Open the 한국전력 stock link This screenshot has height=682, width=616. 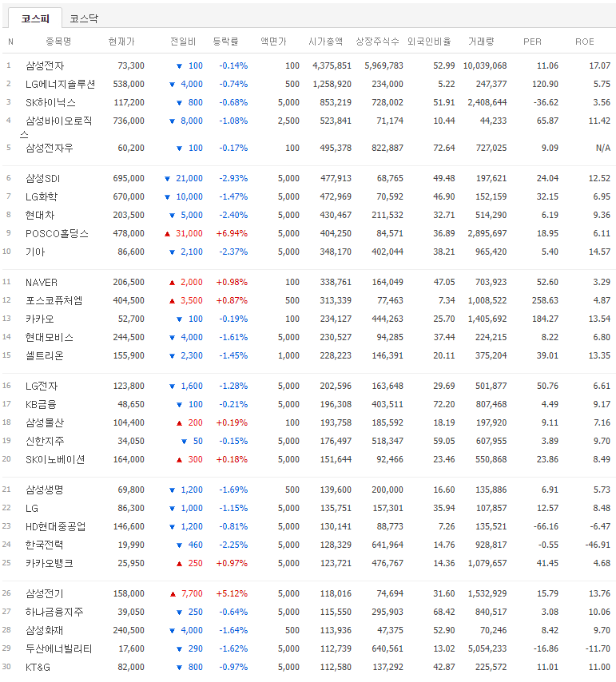point(45,545)
